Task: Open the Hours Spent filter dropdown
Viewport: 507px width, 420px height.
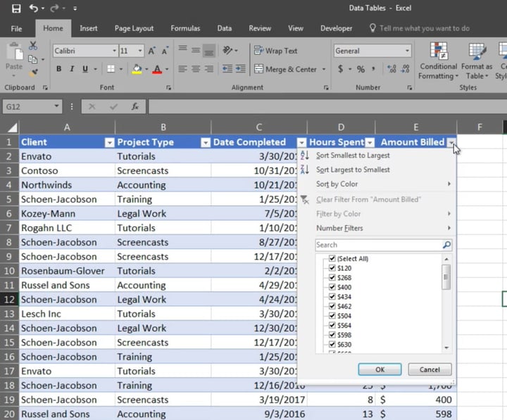Action: pyautogui.click(x=370, y=142)
